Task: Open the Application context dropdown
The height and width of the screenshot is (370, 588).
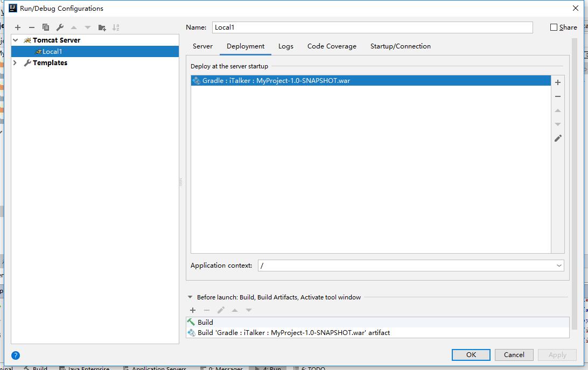Action: [559, 266]
